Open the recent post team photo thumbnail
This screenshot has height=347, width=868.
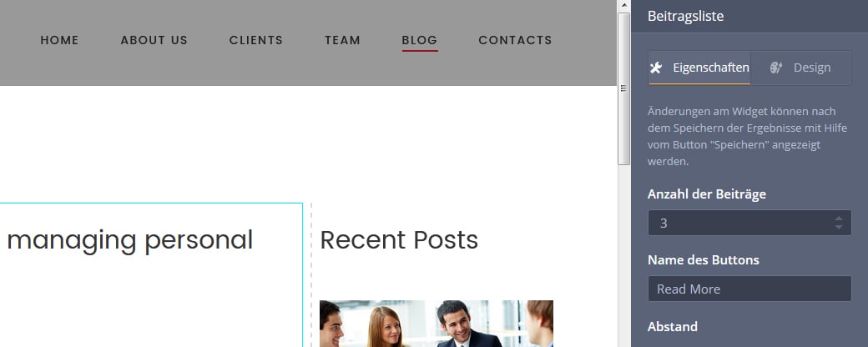point(437,324)
